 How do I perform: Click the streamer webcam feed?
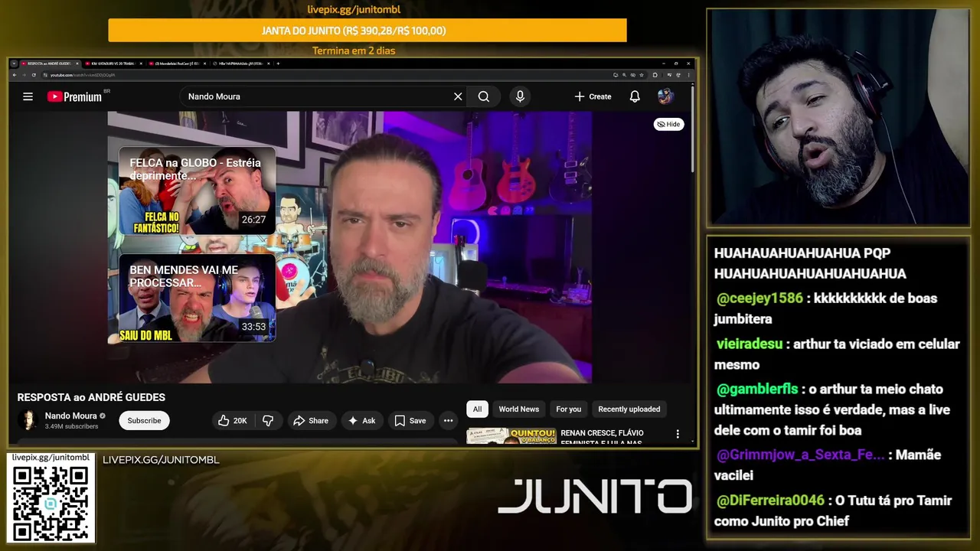click(838, 117)
